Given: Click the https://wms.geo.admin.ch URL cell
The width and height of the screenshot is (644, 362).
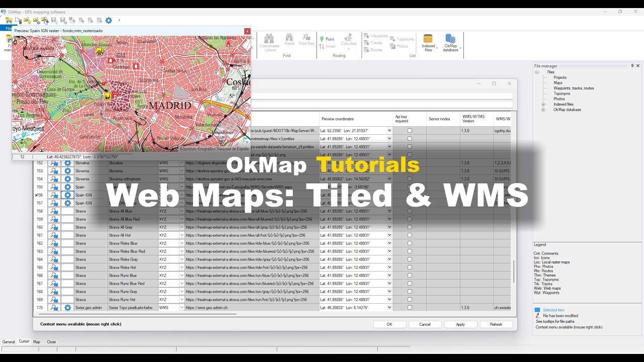Looking at the screenshot, I should coord(252,308).
